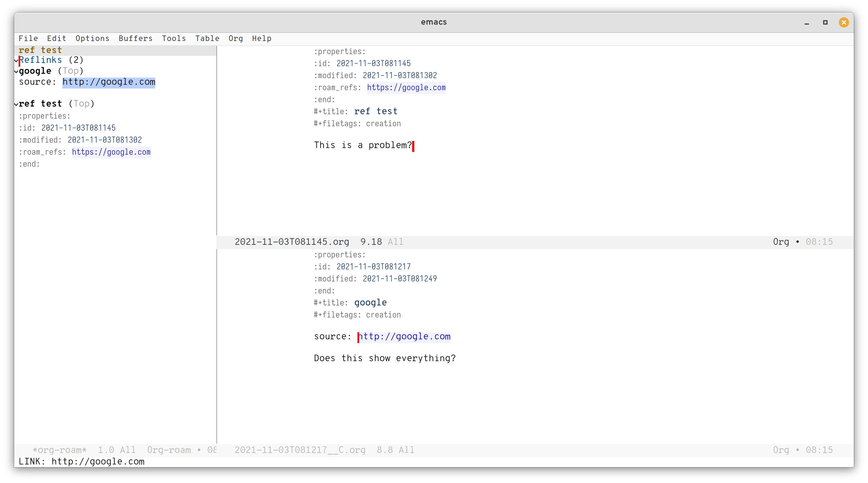The image size is (868, 483).
Task: Open the Edit menu
Action: point(56,39)
